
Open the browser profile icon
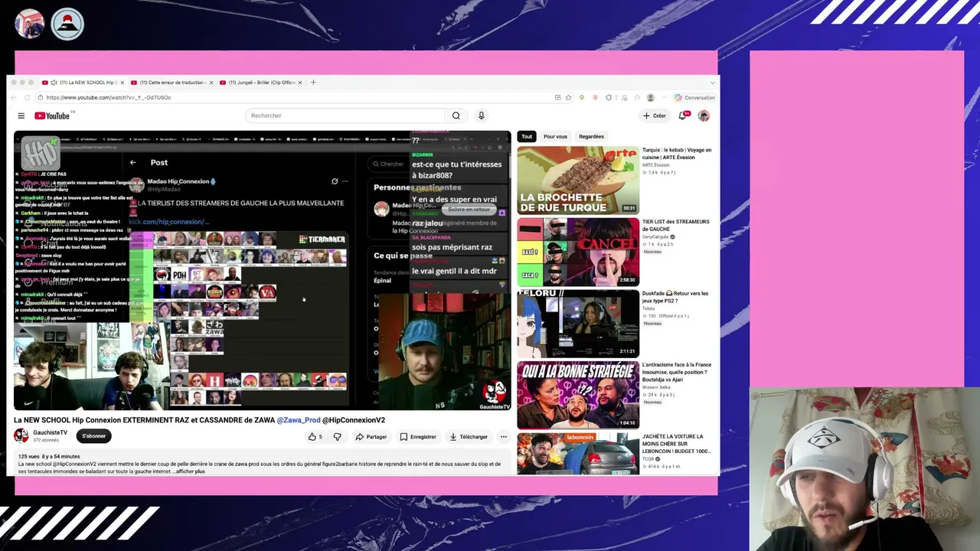pyautogui.click(x=650, y=97)
